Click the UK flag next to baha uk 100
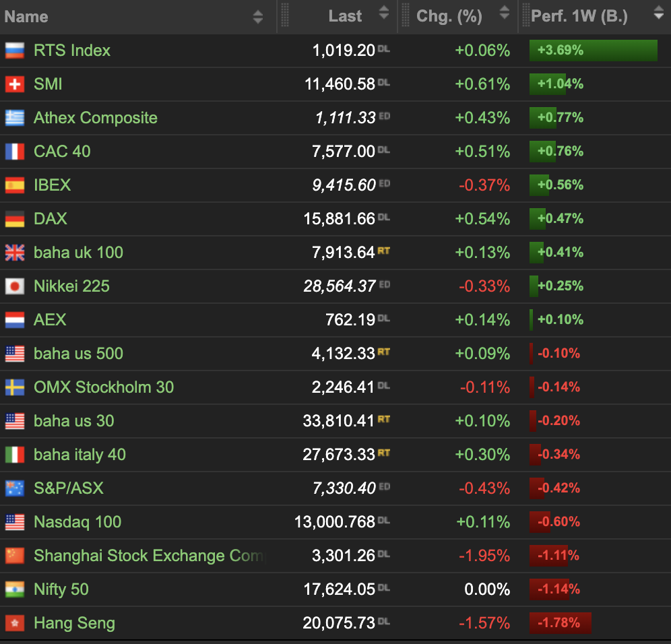This screenshot has height=644, width=671. click(14, 253)
